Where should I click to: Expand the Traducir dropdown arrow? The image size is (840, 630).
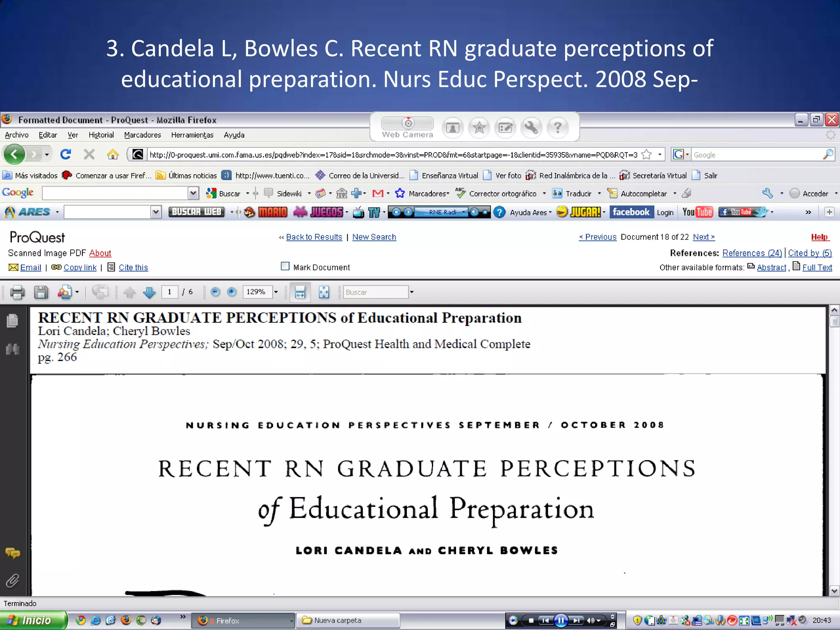(599, 193)
